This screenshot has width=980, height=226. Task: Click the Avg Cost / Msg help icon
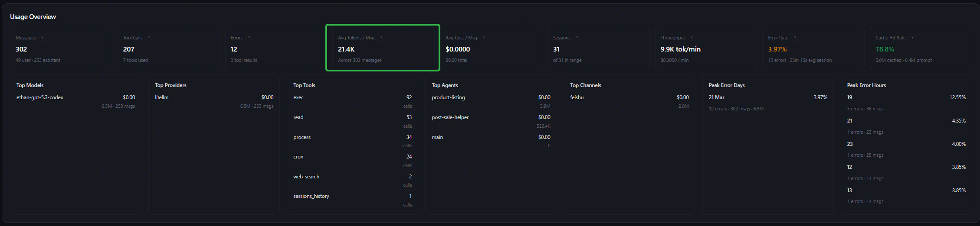[x=484, y=38]
